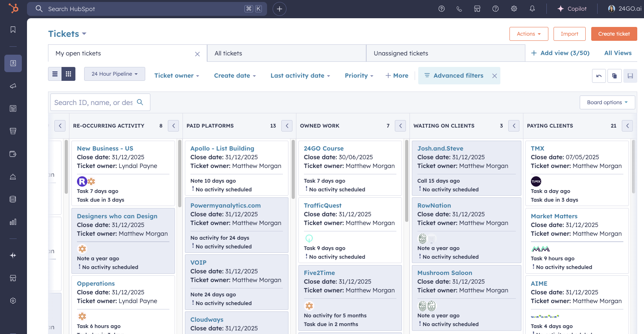Open the service bell icon in sidebar
Viewport: 644px width, 334px height.
13,177
